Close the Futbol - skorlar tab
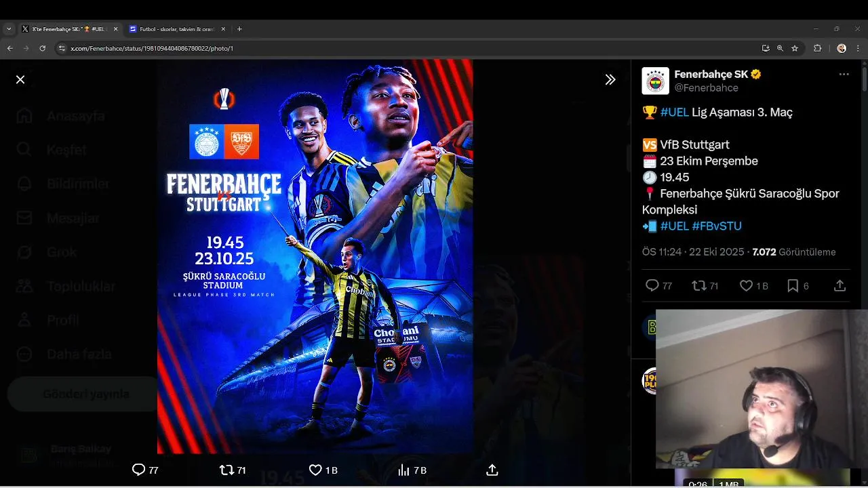The width and height of the screenshot is (868, 488). (223, 29)
